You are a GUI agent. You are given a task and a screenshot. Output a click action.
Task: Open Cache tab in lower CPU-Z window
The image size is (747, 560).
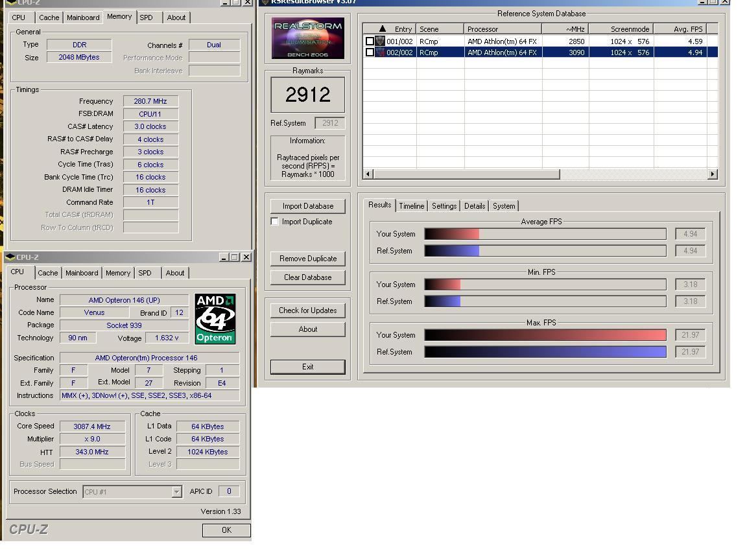click(x=47, y=273)
